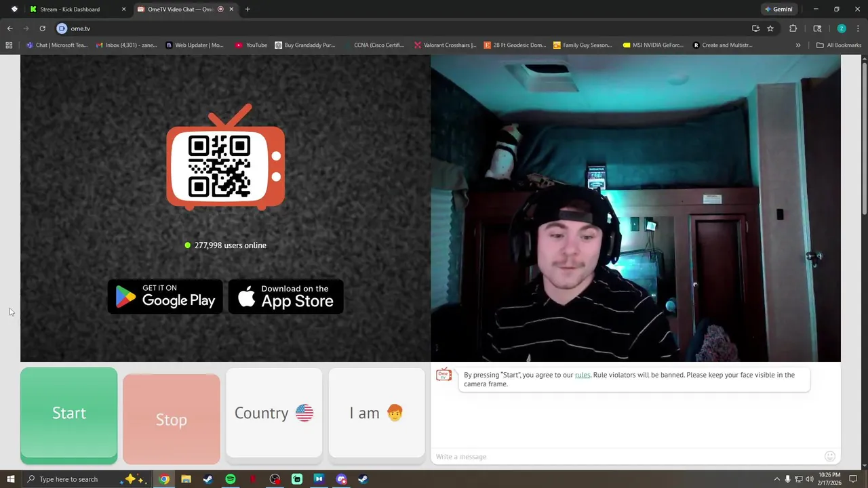868x488 pixels.
Task: Open the volume speaker tray icon
Action: click(x=809, y=479)
